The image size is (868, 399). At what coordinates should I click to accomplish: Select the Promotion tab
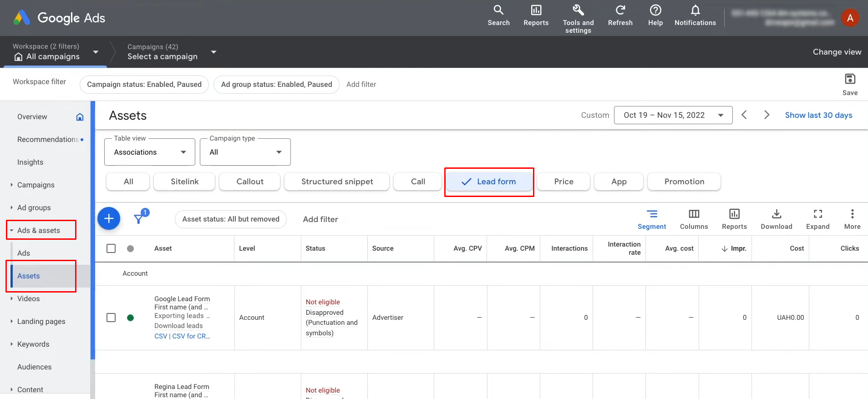pyautogui.click(x=684, y=182)
